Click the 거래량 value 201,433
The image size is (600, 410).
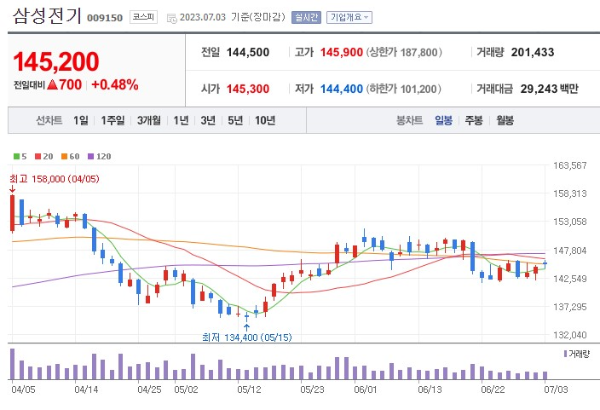point(533,52)
